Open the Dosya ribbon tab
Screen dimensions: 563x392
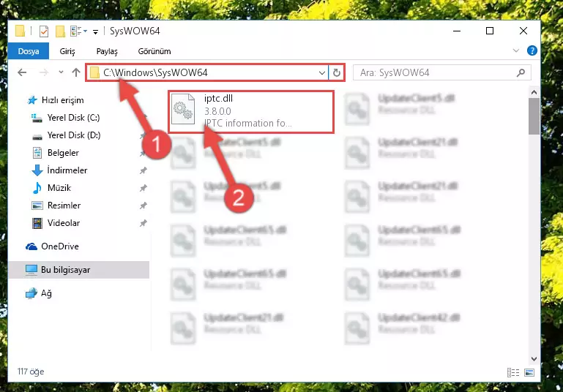pyautogui.click(x=29, y=51)
